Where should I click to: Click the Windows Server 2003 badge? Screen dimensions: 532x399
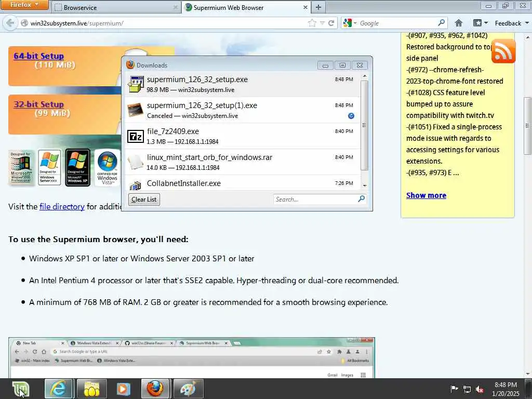click(49, 168)
